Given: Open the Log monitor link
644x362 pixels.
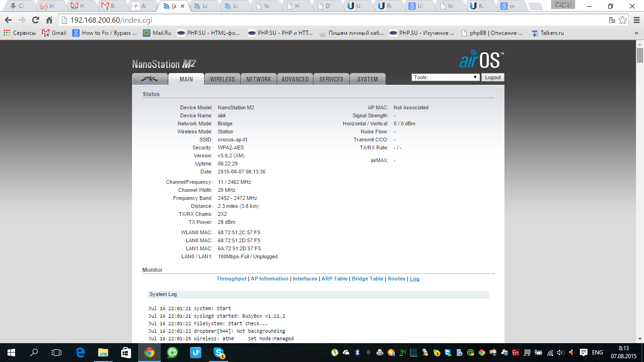Looking at the screenshot, I should pos(414,279).
